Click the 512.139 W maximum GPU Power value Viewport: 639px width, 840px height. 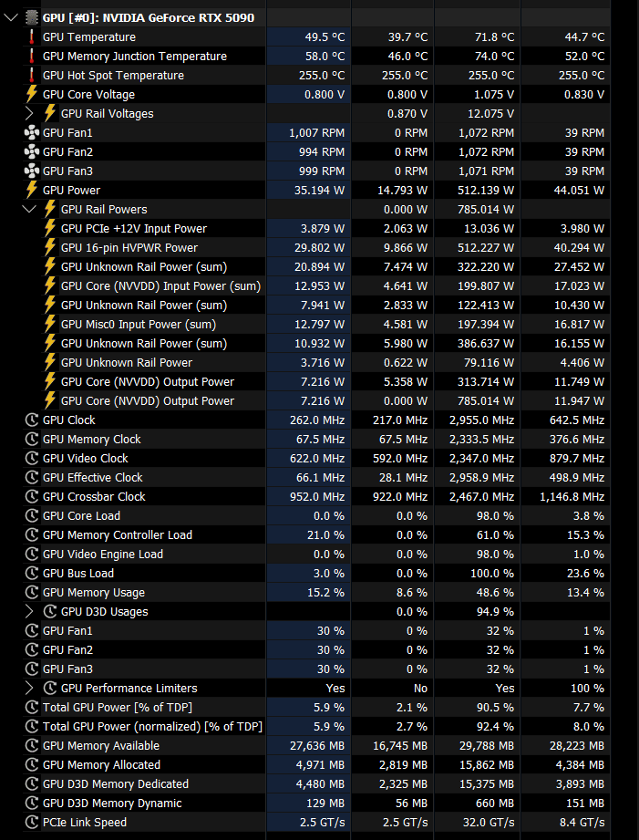486,191
